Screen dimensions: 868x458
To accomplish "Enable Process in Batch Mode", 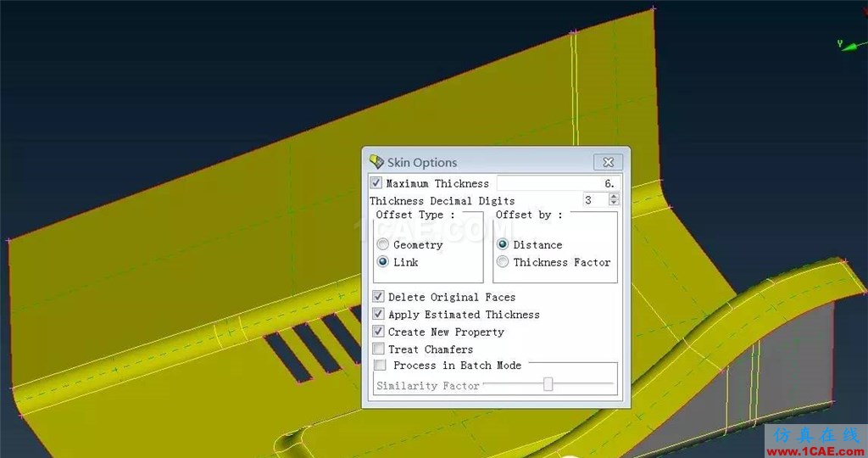I will pos(381,365).
